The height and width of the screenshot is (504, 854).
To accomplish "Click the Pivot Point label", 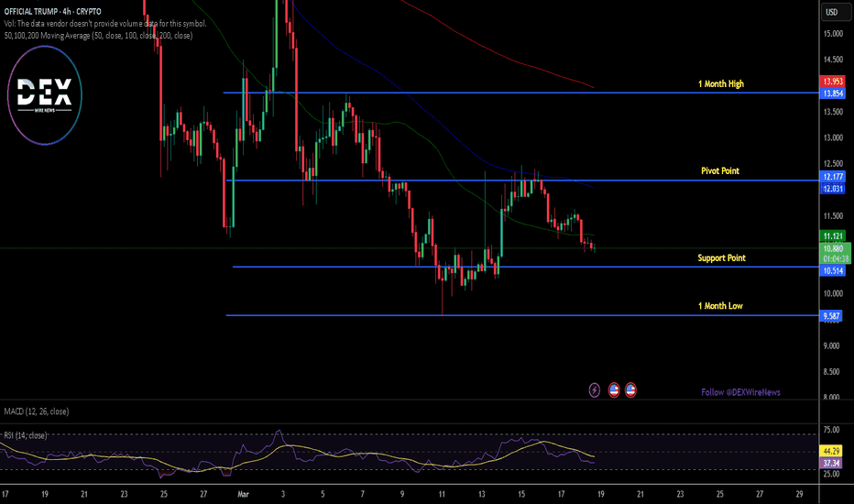I will (720, 170).
